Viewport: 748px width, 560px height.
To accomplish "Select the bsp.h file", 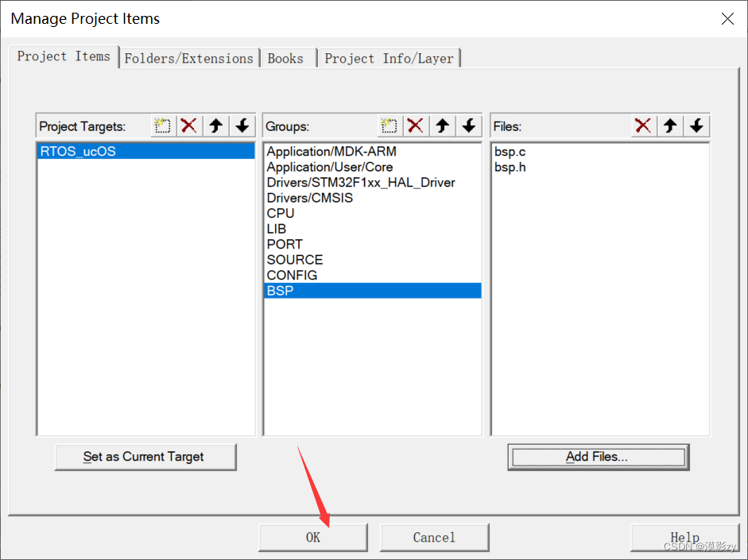I will tap(599, 167).
